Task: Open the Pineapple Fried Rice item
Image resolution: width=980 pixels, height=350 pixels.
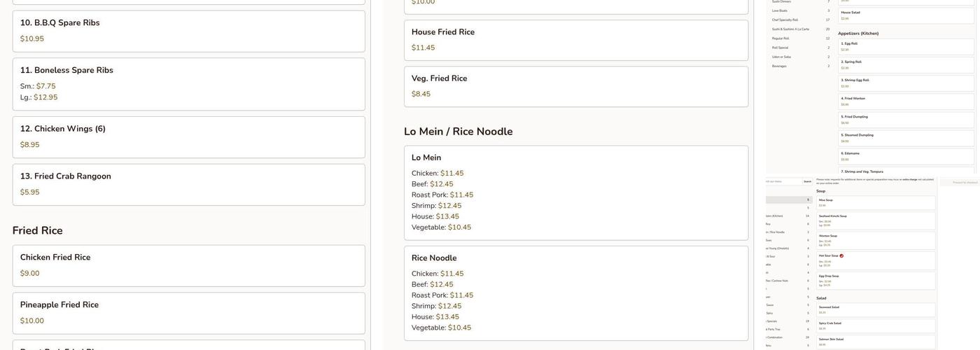Action: click(188, 313)
